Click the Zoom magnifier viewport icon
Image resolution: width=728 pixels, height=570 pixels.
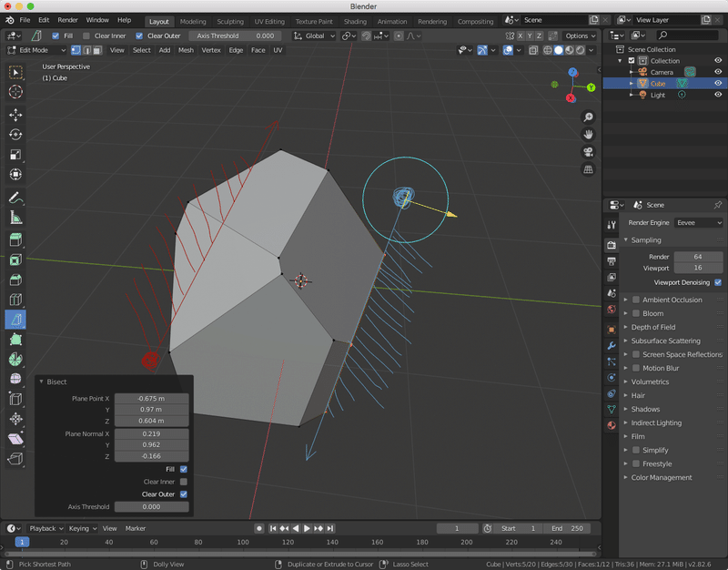[x=589, y=117]
